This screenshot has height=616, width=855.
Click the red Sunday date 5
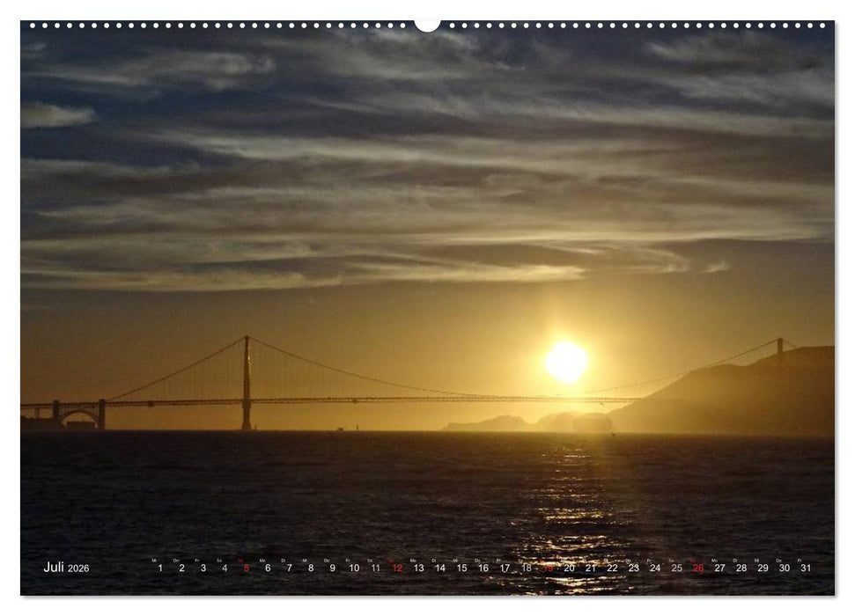pyautogui.click(x=245, y=568)
